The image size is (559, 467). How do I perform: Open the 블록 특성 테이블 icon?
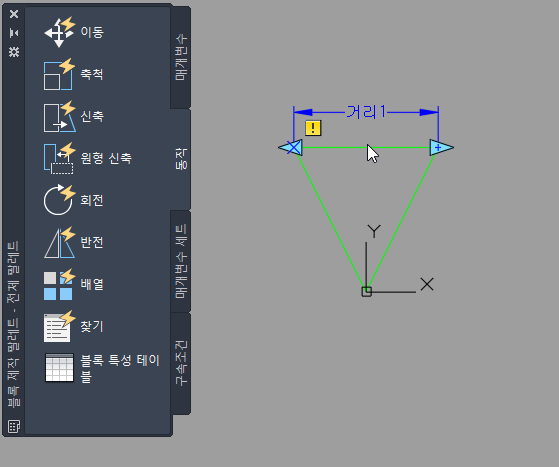pyautogui.click(x=60, y=368)
